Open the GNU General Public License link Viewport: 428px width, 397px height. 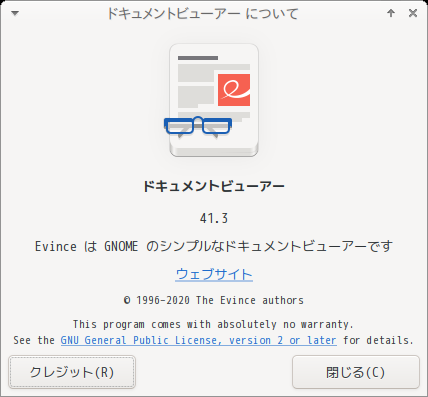pos(199,340)
